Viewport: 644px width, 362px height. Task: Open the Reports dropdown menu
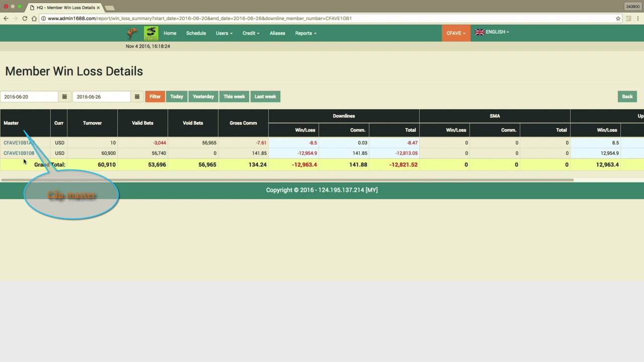(305, 33)
